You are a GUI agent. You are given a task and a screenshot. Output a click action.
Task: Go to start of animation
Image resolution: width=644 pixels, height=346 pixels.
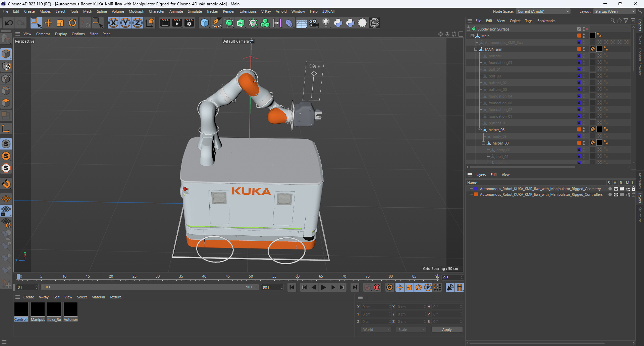(x=292, y=287)
